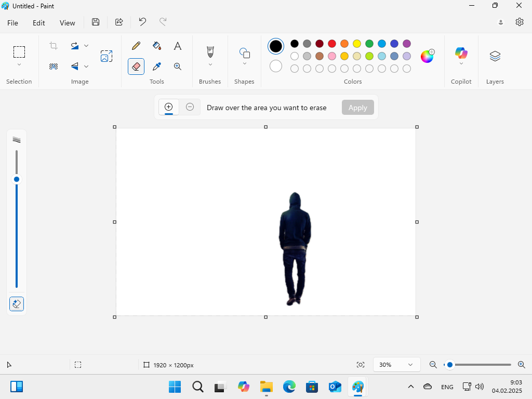Show hidden system tray icons
This screenshot has height=399, width=532.
point(411,387)
